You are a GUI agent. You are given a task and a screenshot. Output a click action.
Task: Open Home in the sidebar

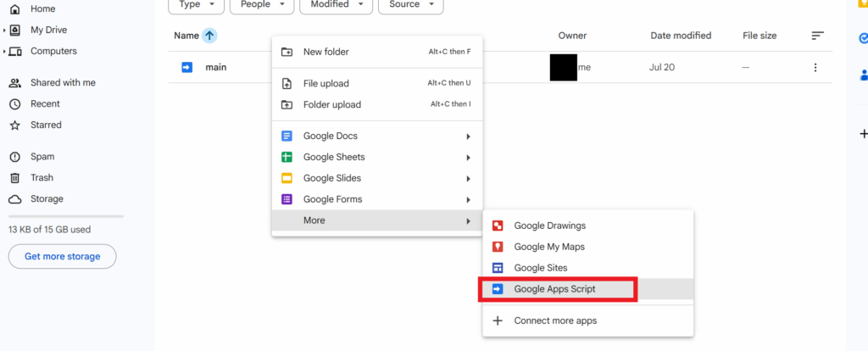coord(42,8)
